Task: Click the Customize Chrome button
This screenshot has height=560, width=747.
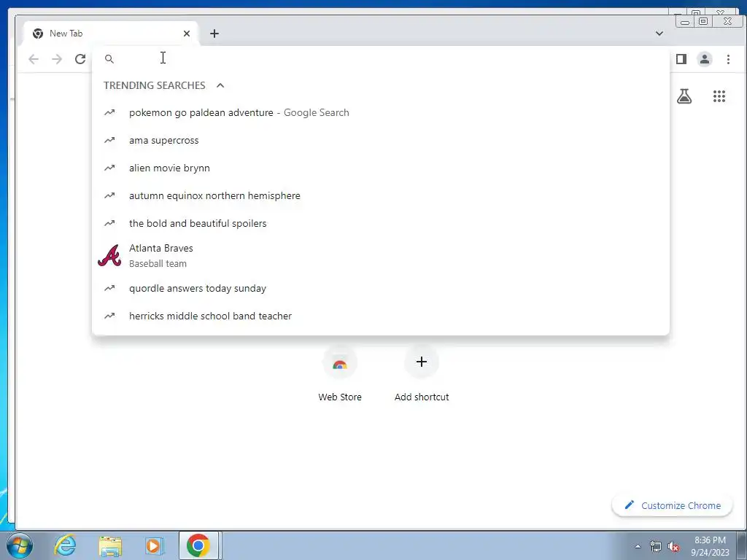Action: [672, 505]
